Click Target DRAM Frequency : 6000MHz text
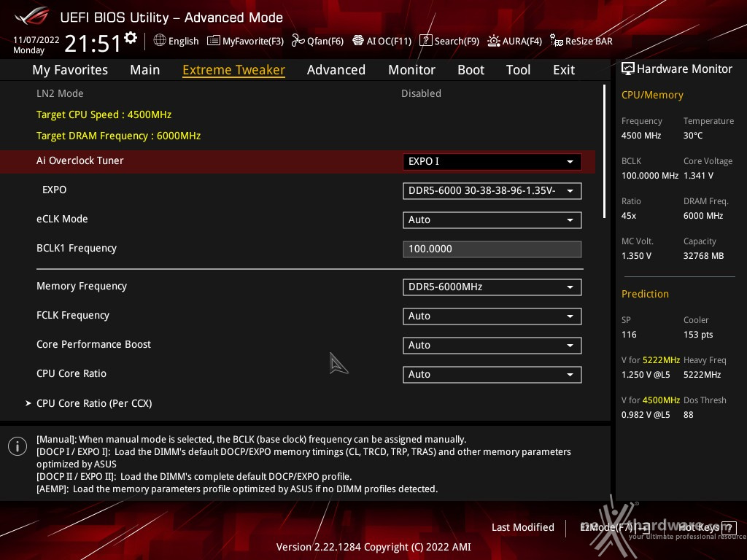This screenshot has height=560, width=747. [119, 136]
